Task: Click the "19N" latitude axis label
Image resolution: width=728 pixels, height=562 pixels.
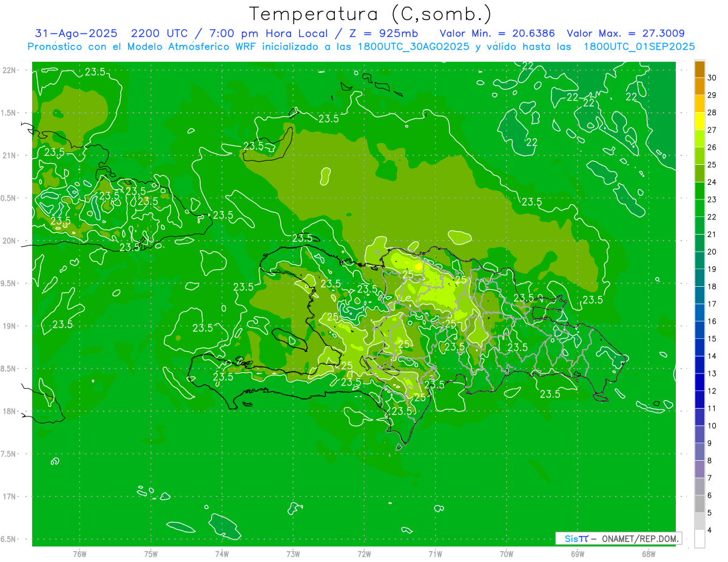Action: (10, 326)
